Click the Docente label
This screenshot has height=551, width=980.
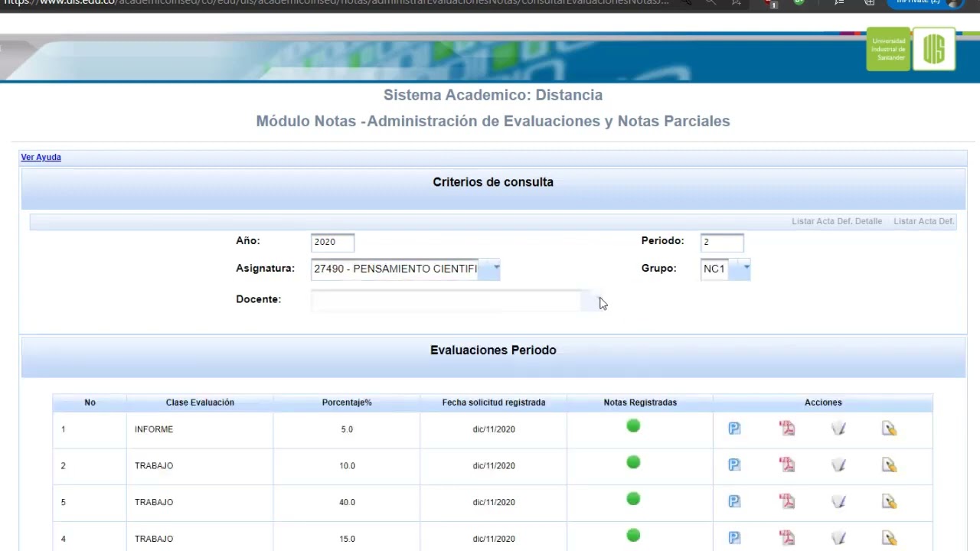tap(259, 299)
